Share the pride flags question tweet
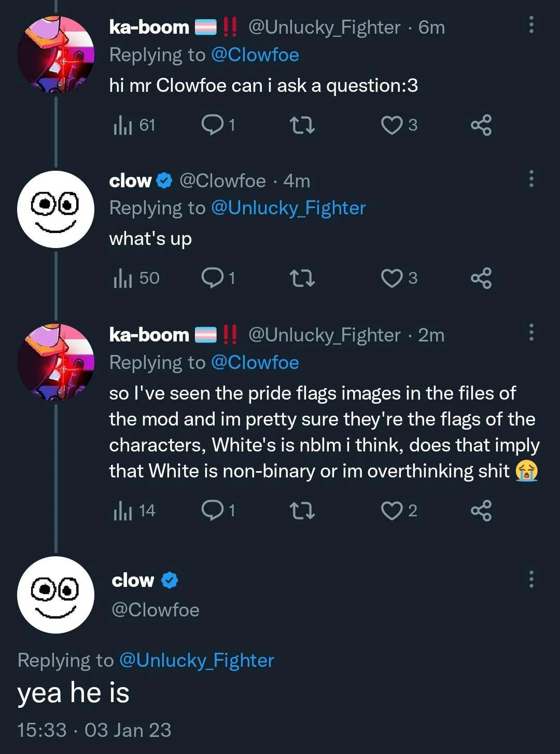This screenshot has width=560, height=754. [481, 511]
